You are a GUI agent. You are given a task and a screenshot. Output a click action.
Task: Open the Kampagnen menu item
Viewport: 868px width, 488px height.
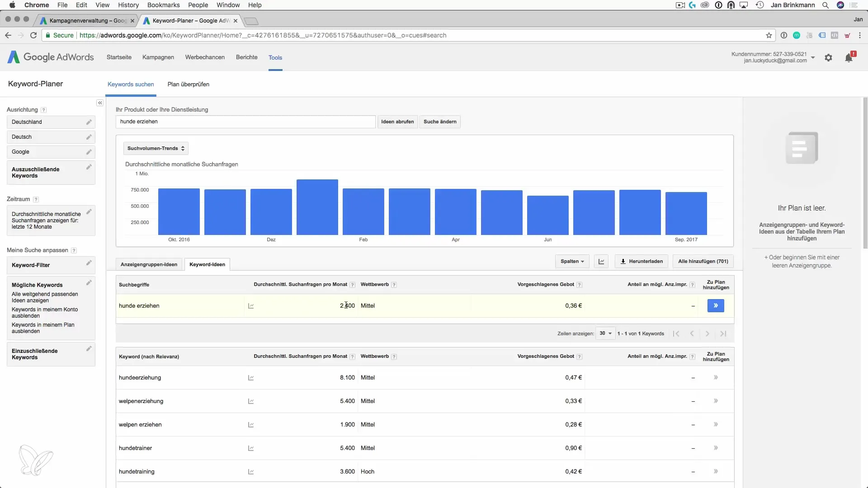(158, 57)
